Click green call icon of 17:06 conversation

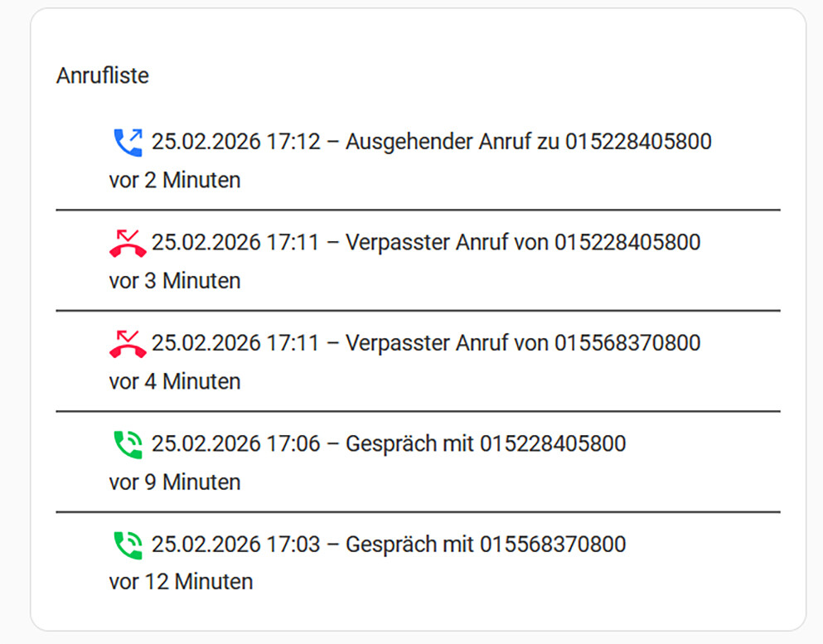pyautogui.click(x=128, y=444)
